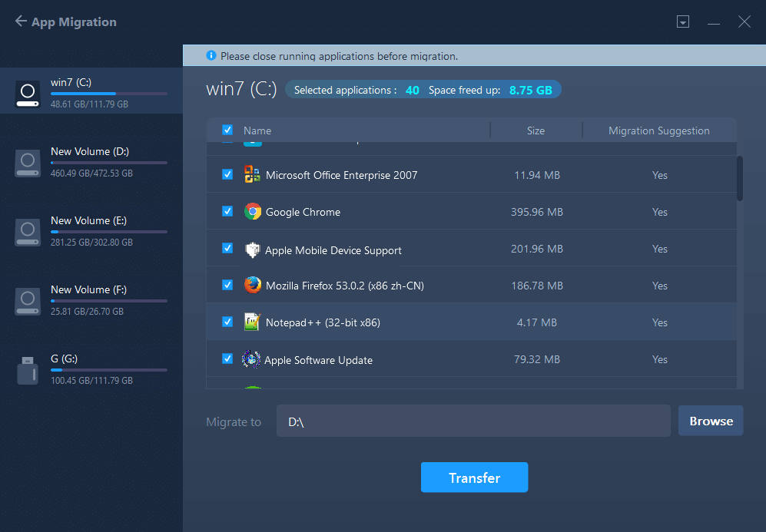Viewport: 766px width, 532px height.
Task: Click the Notepad++ app icon
Action: tap(252, 322)
